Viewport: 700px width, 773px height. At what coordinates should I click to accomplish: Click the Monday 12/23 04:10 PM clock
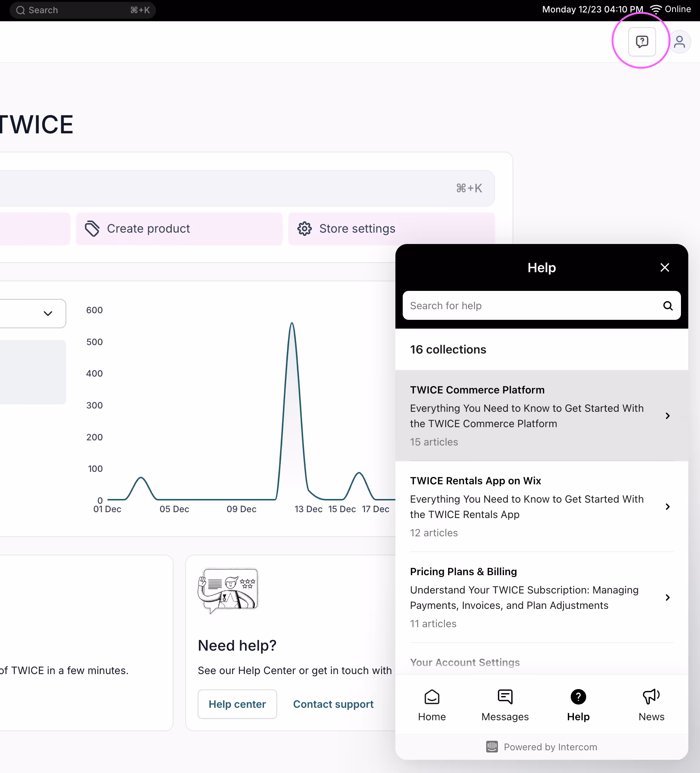point(592,9)
